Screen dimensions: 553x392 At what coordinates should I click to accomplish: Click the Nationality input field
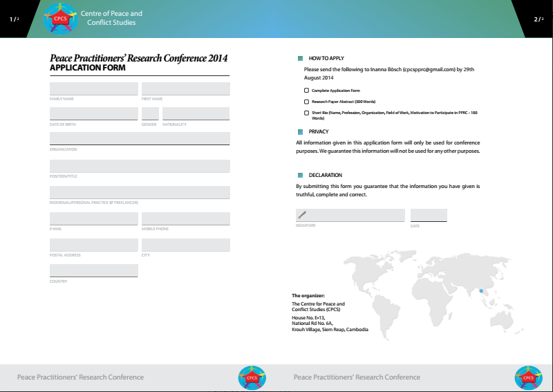196,113
